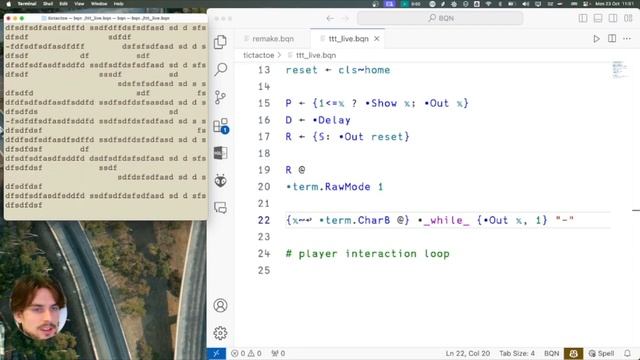Click the round webcam thumbnail overlay
The width and height of the screenshot is (640, 360).
pos(38,308)
